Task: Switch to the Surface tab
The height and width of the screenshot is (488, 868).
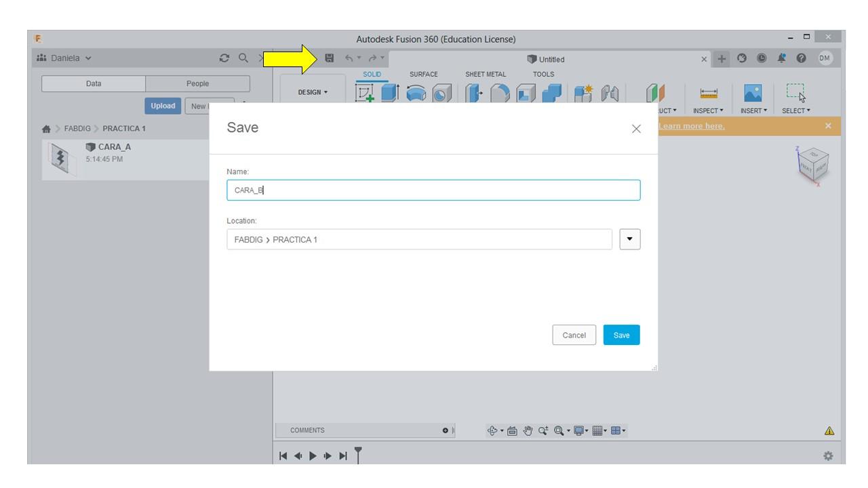Action: coord(423,74)
